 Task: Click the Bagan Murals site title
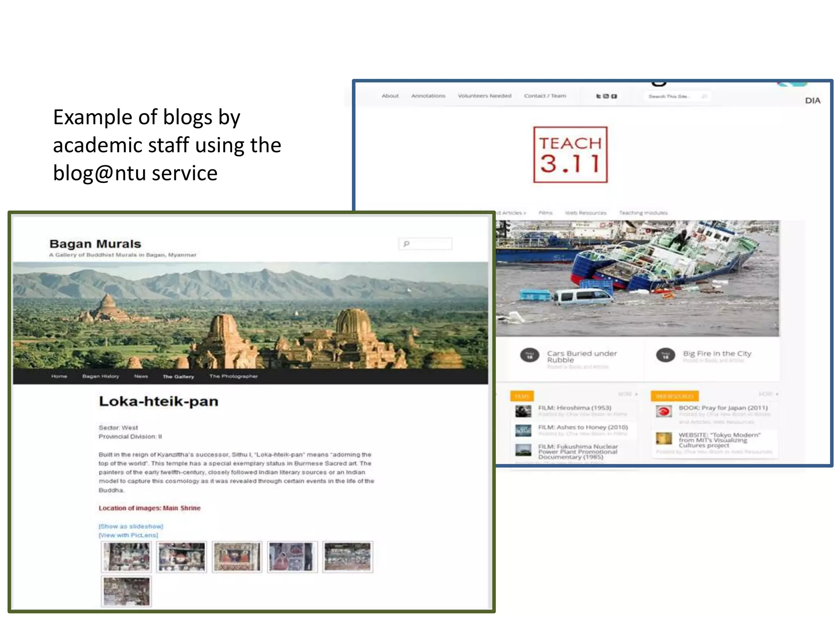pyautogui.click(x=95, y=244)
